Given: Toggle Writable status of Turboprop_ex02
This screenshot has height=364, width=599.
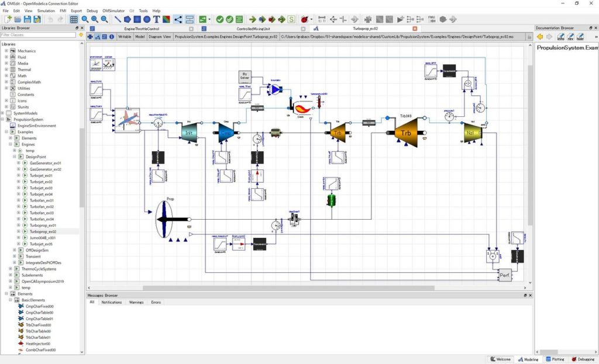Looking at the screenshot, I should tap(125, 36).
